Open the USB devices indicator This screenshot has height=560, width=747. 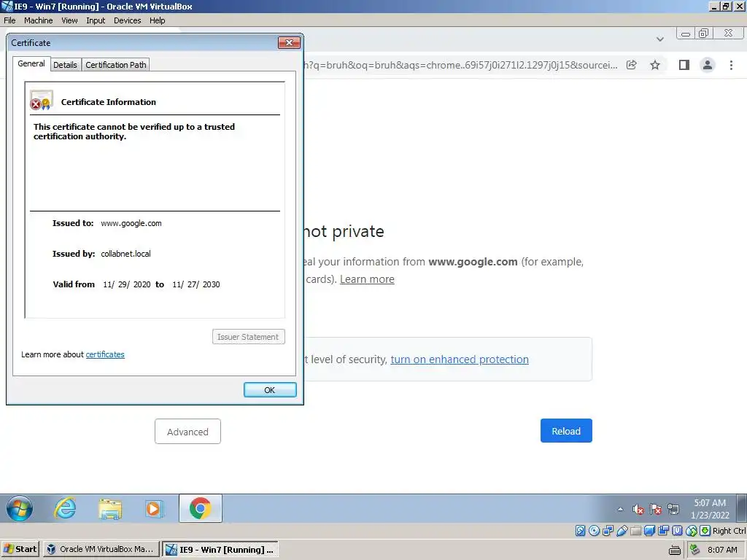[x=622, y=531]
